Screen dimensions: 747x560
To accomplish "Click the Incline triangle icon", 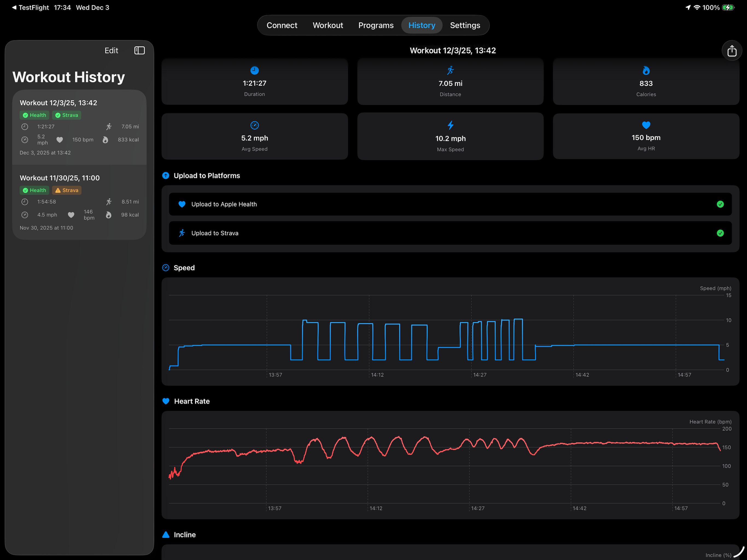I will click(165, 535).
